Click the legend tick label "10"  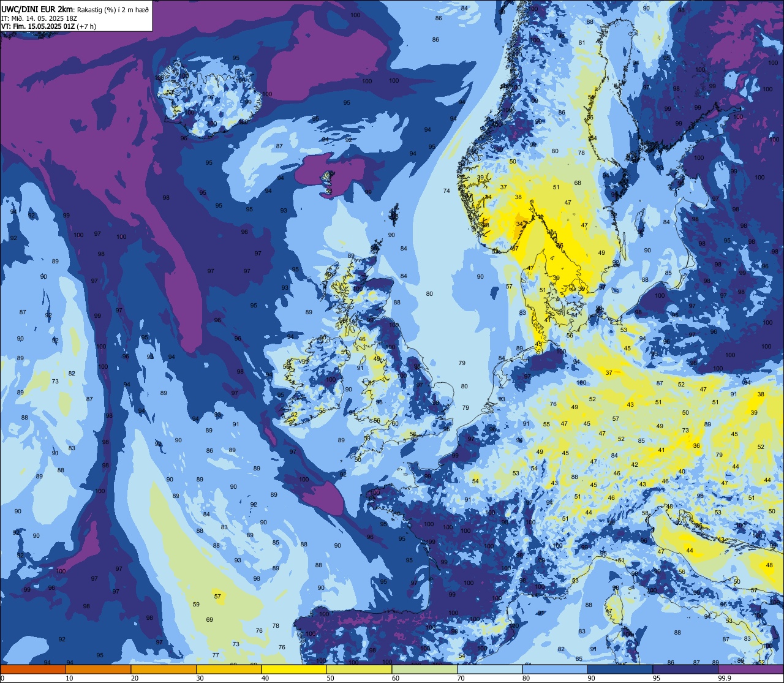coord(69,678)
